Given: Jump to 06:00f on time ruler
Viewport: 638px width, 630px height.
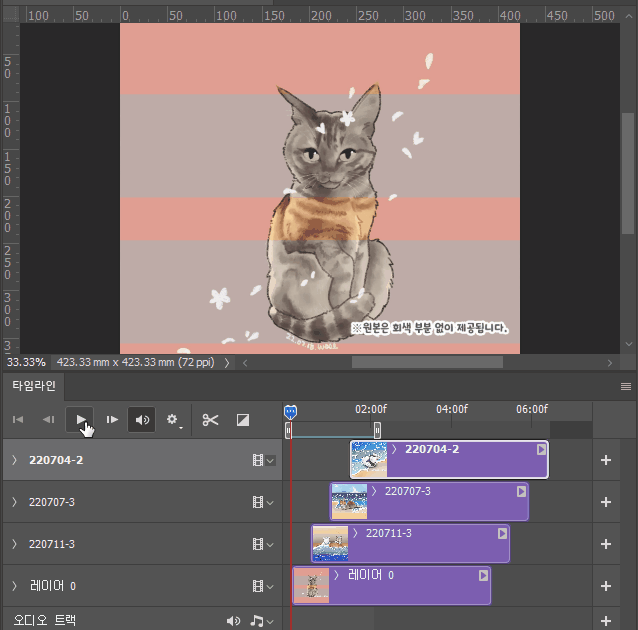Looking at the screenshot, I should click(532, 409).
